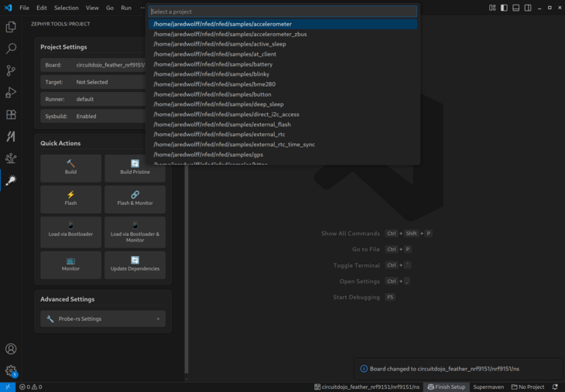Open Run and Debug view
Viewport: 565px width, 392px height.
tap(11, 93)
